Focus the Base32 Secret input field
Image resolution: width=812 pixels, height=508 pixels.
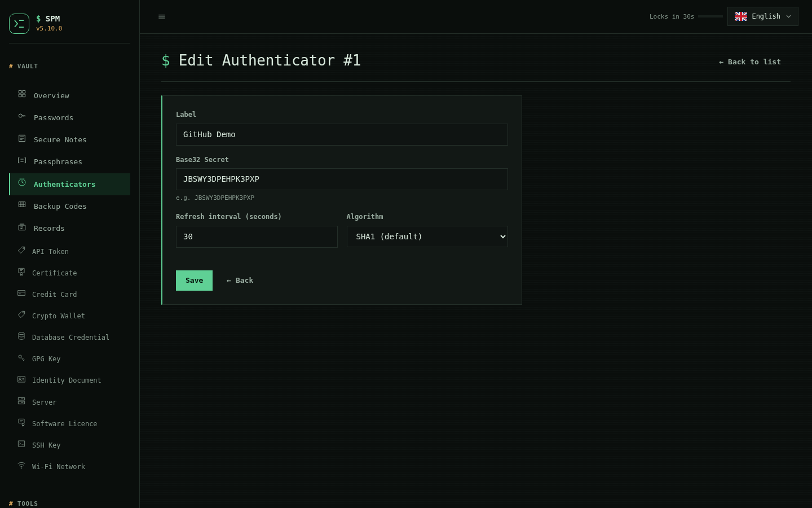pos(342,179)
